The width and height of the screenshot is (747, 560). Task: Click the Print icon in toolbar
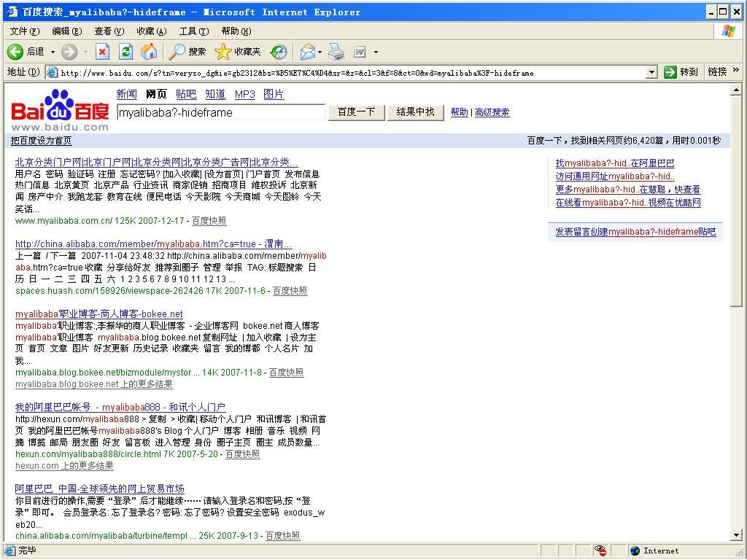point(336,52)
